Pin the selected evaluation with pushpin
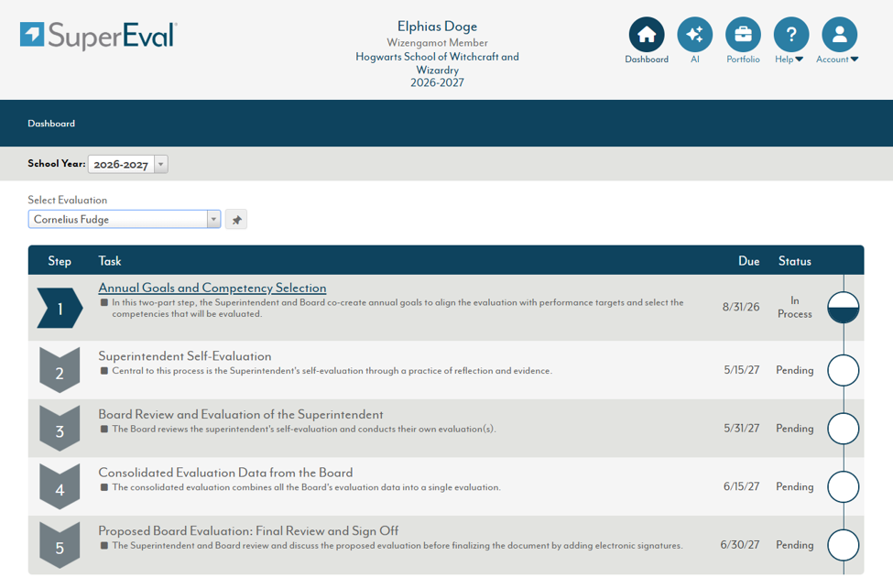The width and height of the screenshot is (893, 588). click(x=236, y=220)
